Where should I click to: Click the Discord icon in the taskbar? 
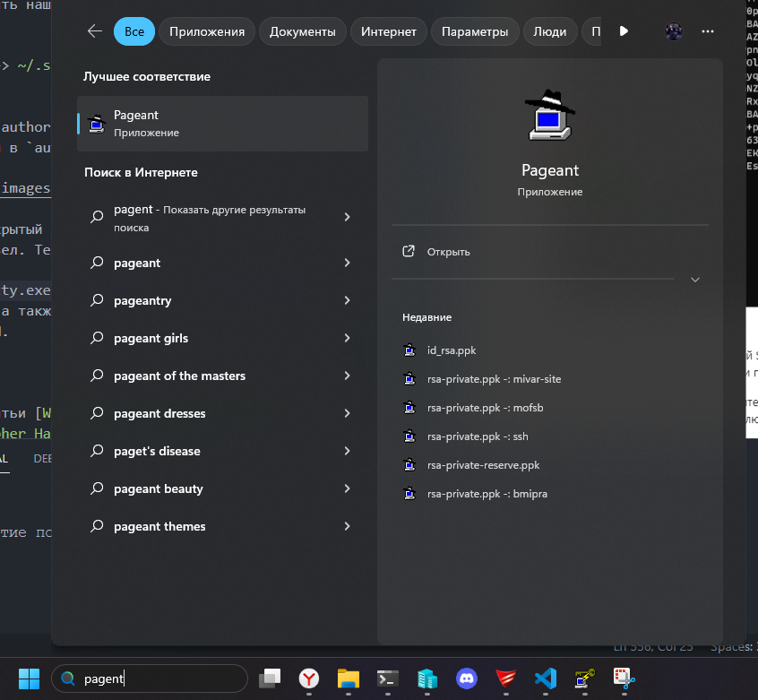click(466, 678)
